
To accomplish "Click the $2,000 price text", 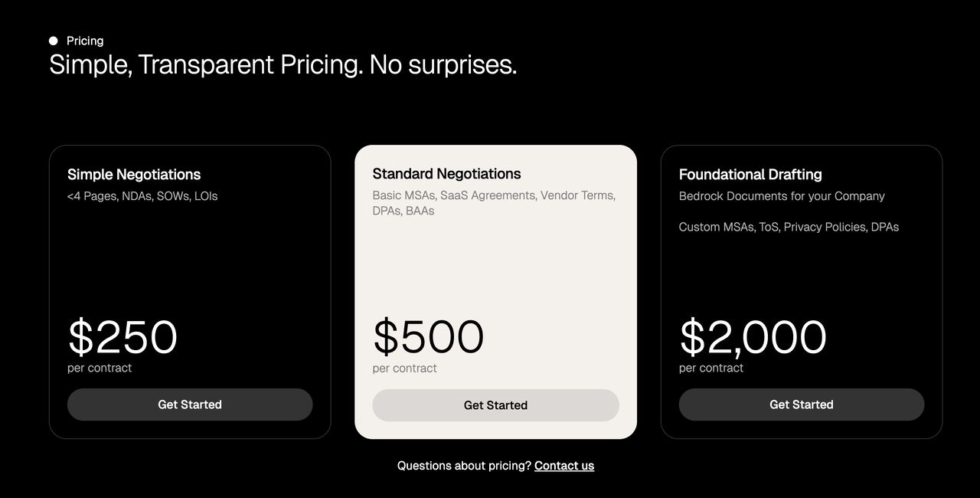I will click(x=753, y=338).
